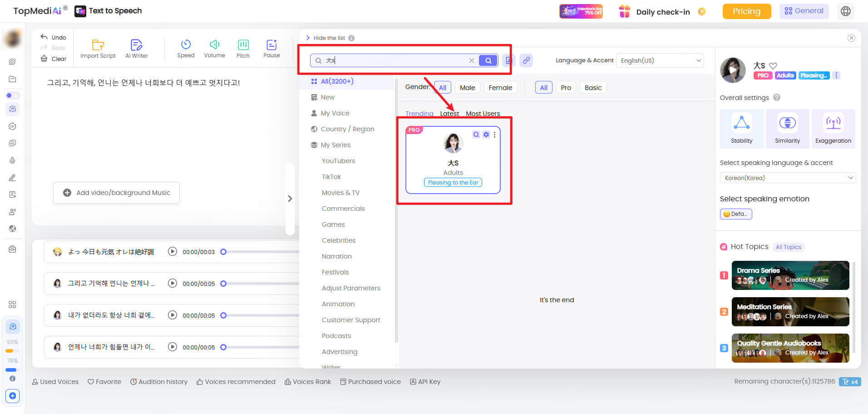
Task: Open the Import Script tool
Action: [98, 49]
